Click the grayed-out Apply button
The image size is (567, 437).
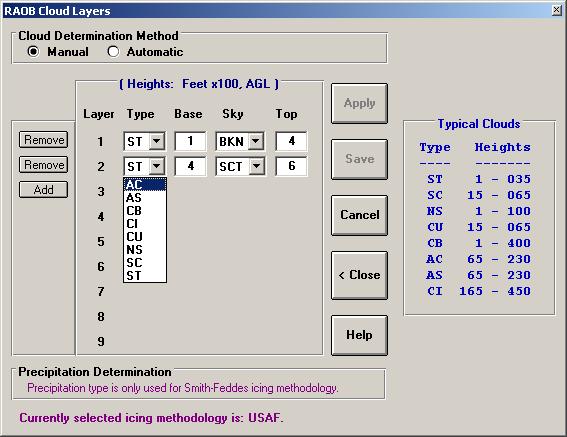[359, 103]
